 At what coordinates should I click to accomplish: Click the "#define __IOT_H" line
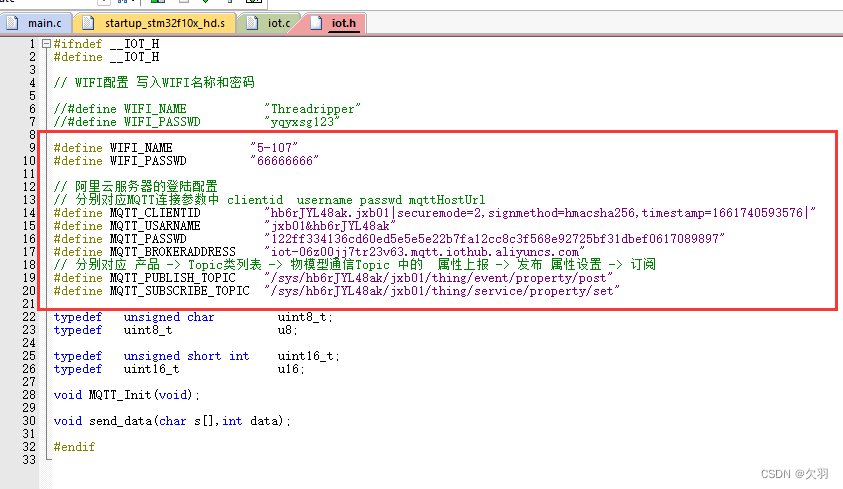(x=106, y=57)
